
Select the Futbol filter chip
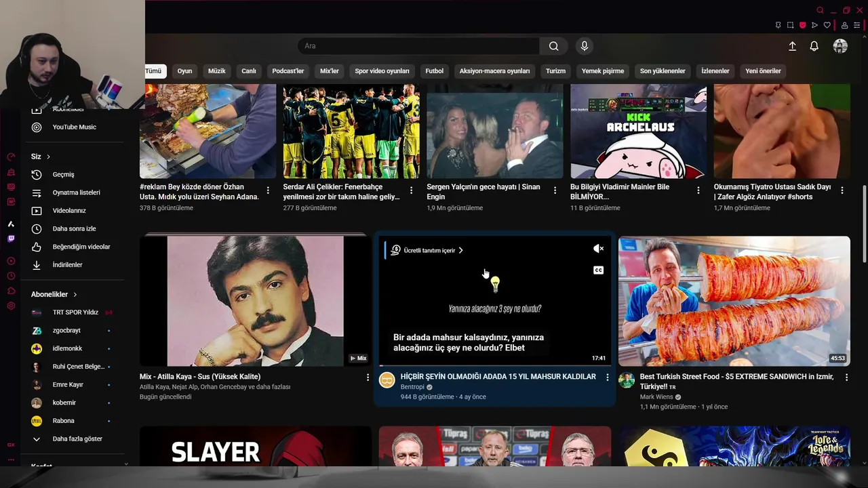click(434, 70)
